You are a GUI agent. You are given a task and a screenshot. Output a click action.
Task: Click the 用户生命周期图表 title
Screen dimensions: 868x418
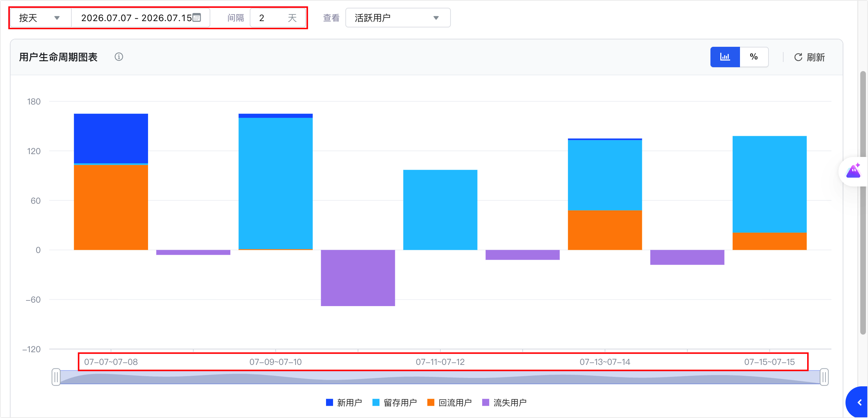click(x=58, y=57)
